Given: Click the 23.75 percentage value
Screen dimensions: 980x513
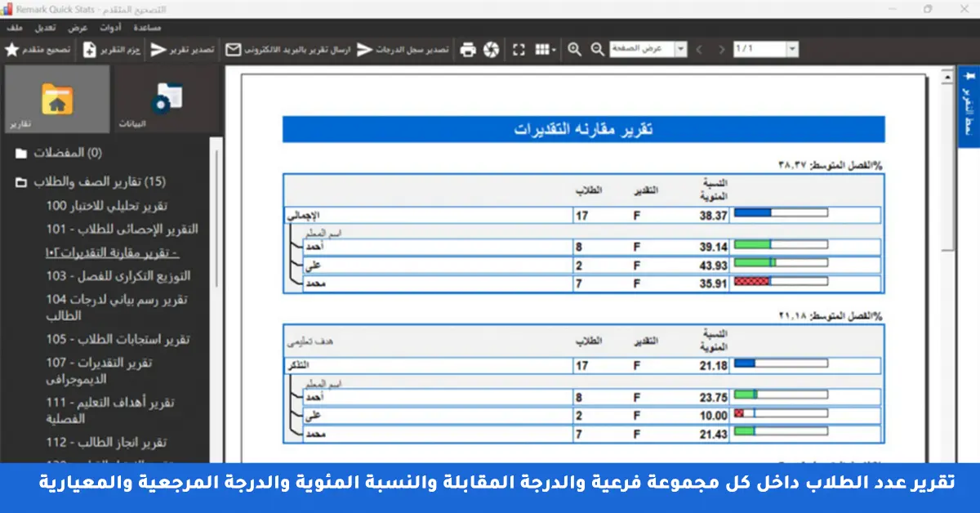Looking at the screenshot, I should click(712, 397).
